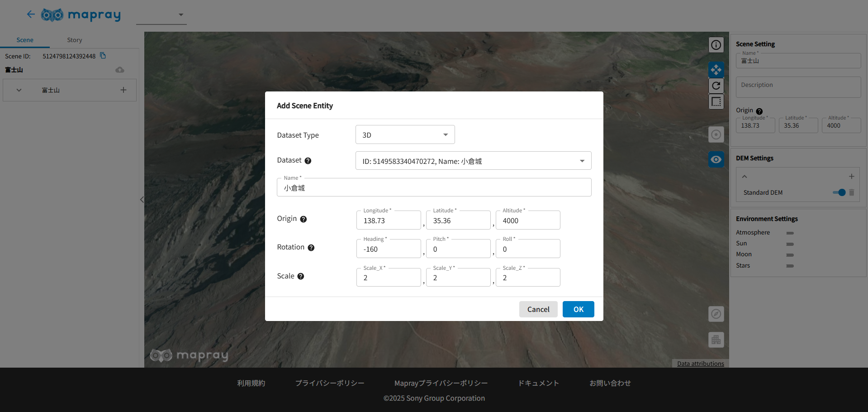Select the rotate tool icon

[x=716, y=86]
